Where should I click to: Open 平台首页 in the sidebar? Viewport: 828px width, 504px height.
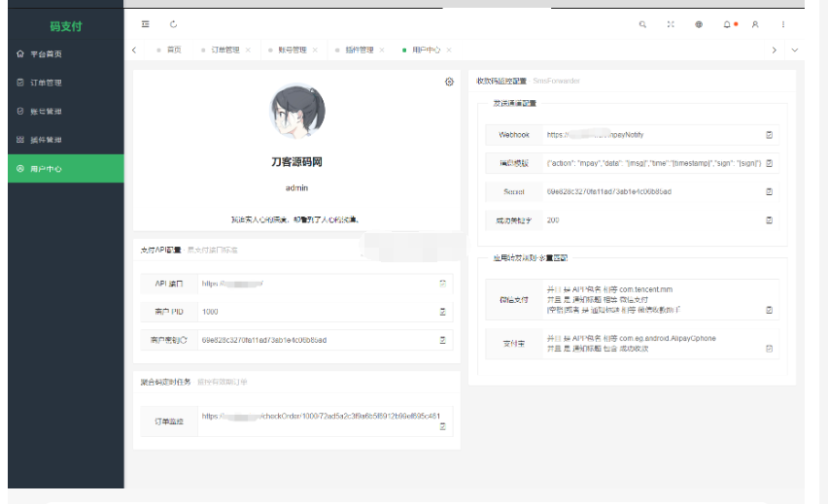[66, 53]
